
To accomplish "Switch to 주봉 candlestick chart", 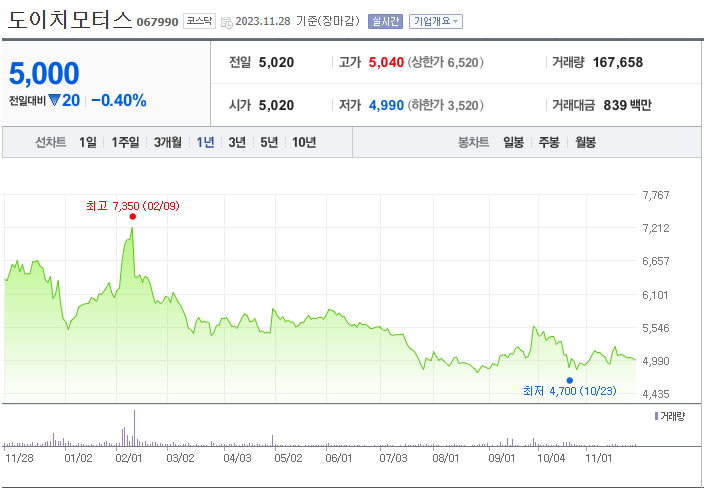I will point(549,142).
